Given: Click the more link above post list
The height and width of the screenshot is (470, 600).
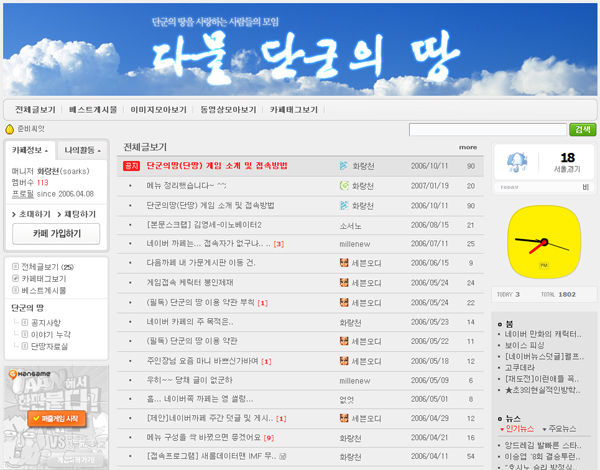Looking at the screenshot, I should pyautogui.click(x=468, y=147).
